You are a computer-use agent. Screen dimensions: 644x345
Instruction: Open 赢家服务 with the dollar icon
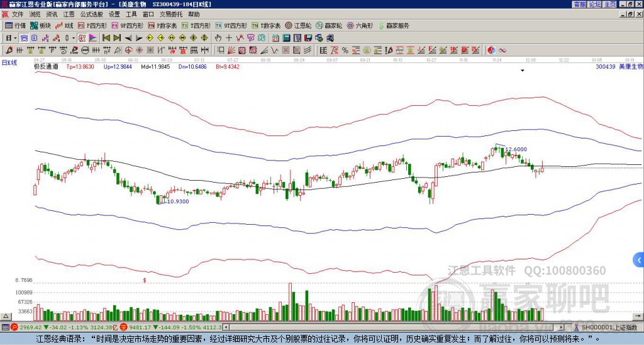click(394, 25)
